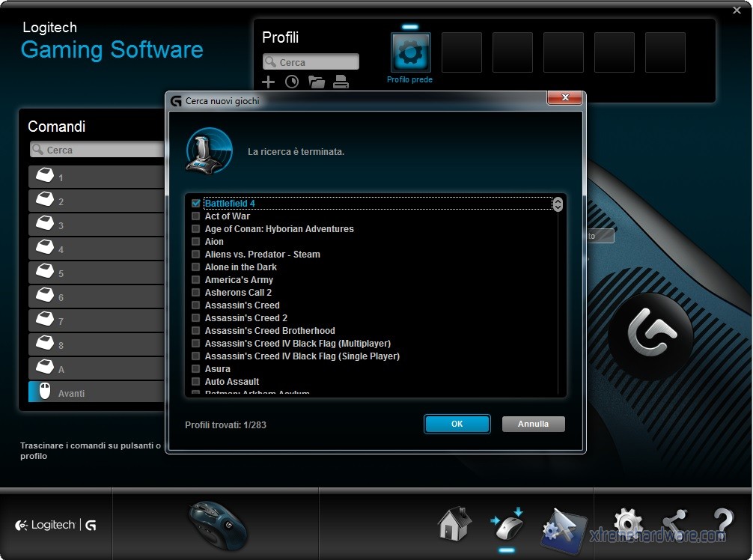753x560 pixels.
Task: Click the Annulla button
Action: [x=533, y=424]
